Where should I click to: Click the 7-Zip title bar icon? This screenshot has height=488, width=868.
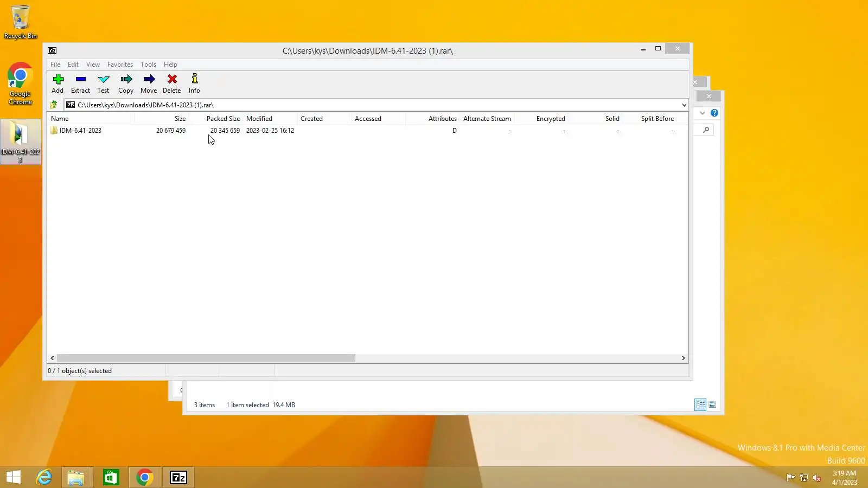(x=52, y=50)
